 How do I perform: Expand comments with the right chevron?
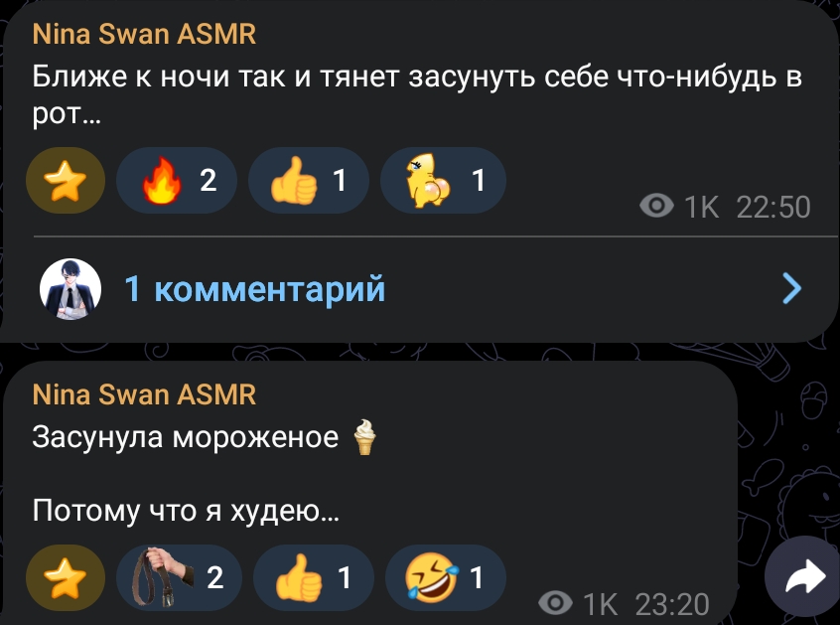[791, 288]
